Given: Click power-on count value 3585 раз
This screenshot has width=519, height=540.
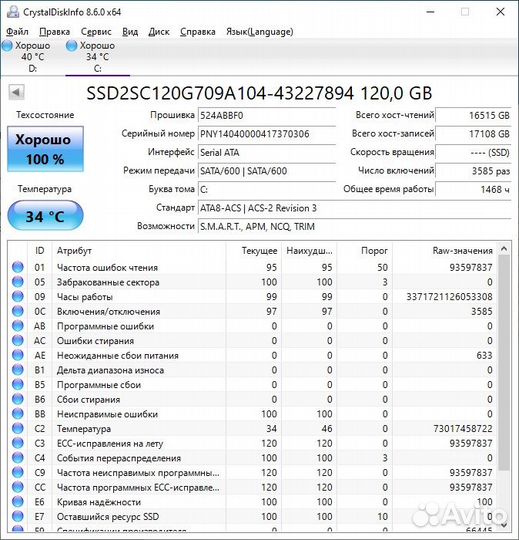Looking at the screenshot, I should [x=473, y=171].
